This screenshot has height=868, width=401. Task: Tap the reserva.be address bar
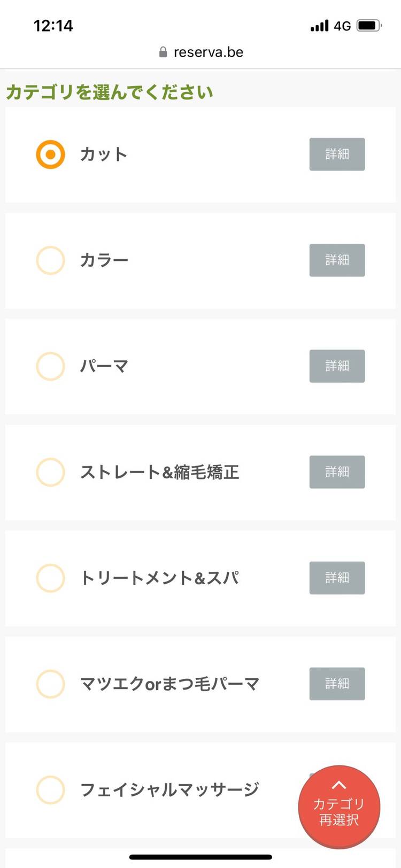pyautogui.click(x=208, y=52)
